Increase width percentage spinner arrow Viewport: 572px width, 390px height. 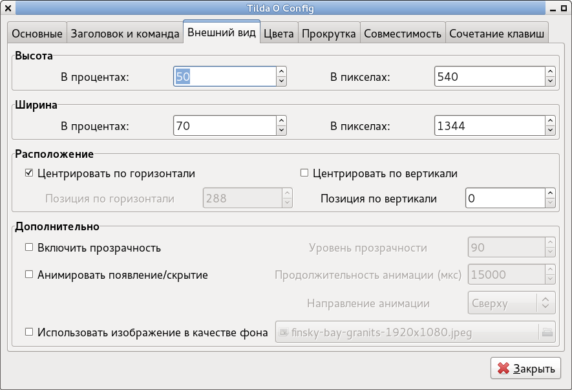(281, 121)
